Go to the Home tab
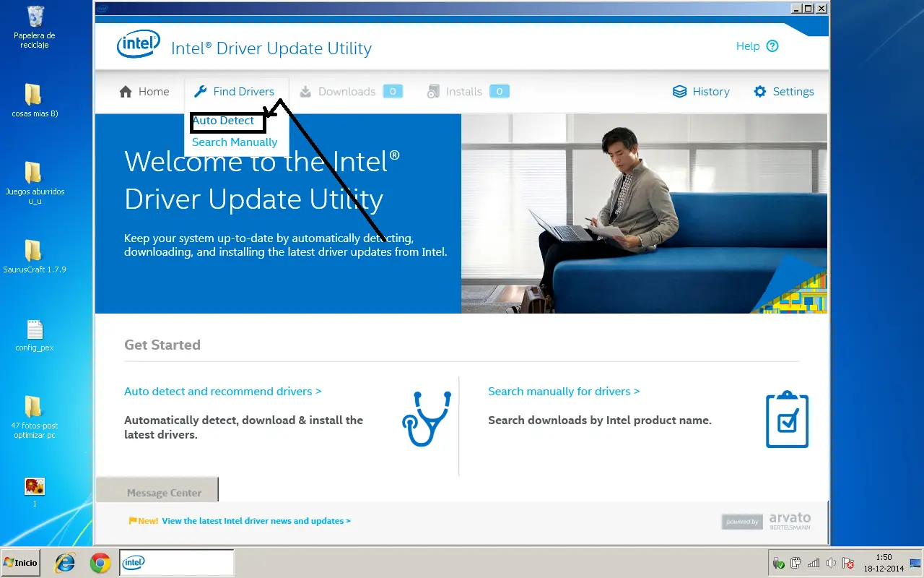This screenshot has width=924, height=578. click(144, 92)
